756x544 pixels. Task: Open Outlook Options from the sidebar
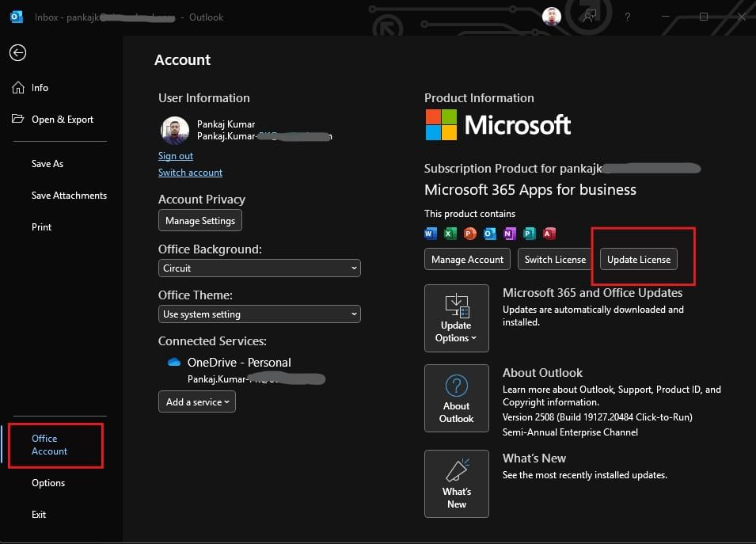pyautogui.click(x=47, y=482)
